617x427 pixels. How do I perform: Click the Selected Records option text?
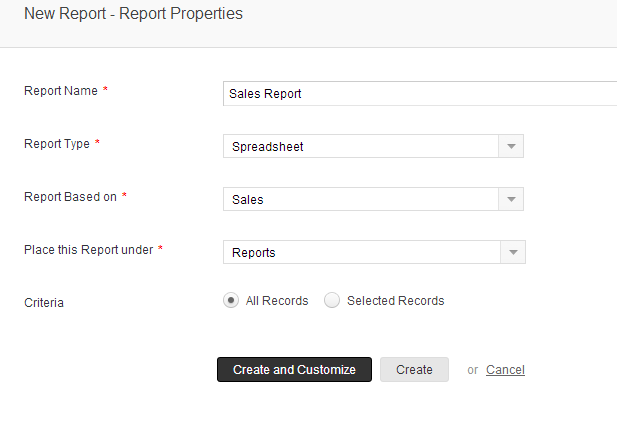(395, 301)
